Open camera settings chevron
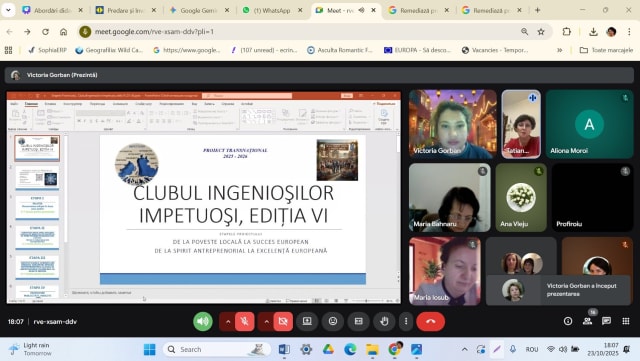The width and height of the screenshot is (640, 361). click(266, 321)
